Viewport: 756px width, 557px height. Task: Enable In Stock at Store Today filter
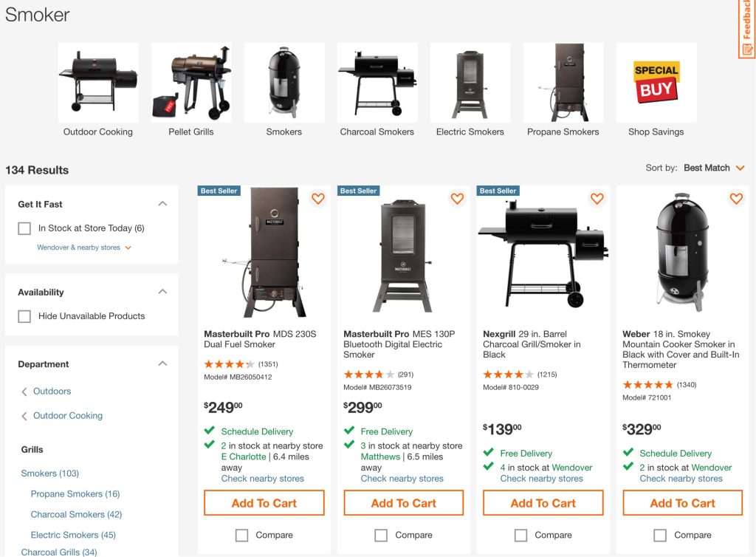(24, 228)
